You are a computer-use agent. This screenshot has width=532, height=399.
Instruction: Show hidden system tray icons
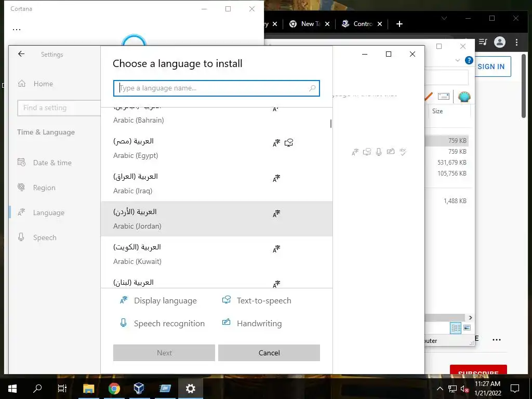tap(440, 389)
